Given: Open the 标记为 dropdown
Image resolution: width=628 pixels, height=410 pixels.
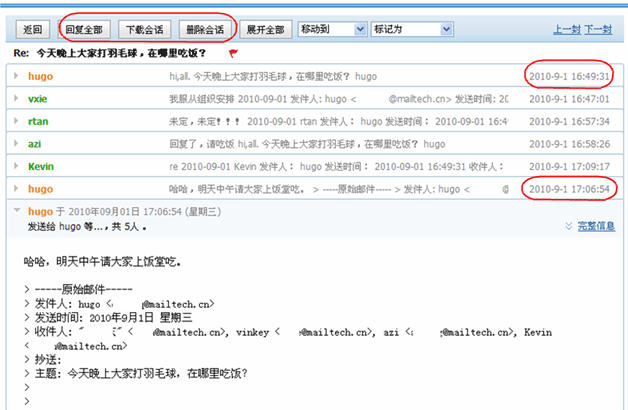Looking at the screenshot, I should [404, 29].
